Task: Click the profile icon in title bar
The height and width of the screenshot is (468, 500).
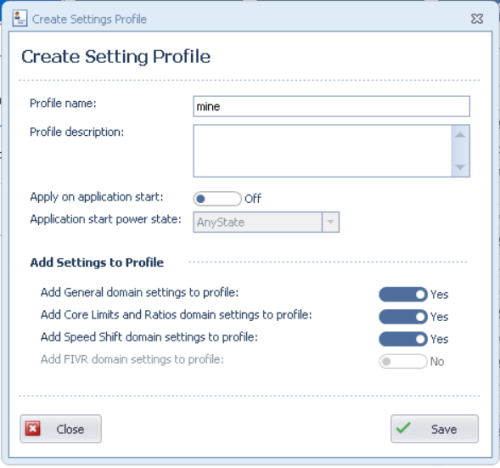Action: click(20, 18)
